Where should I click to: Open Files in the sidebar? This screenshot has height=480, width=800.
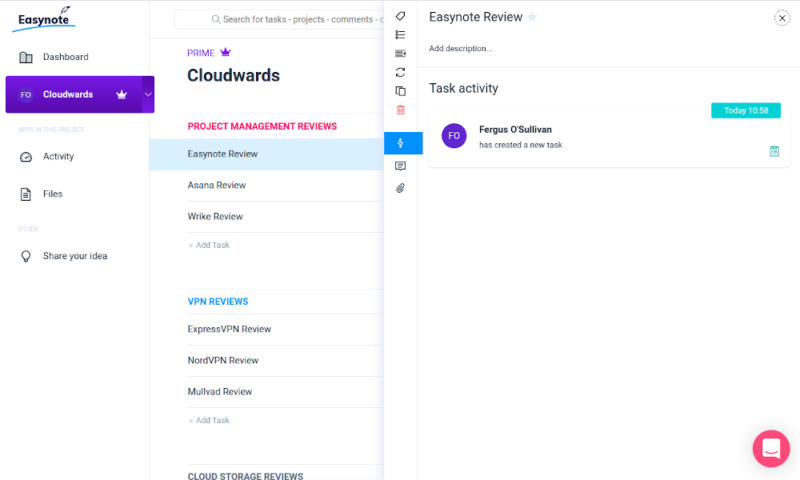[x=52, y=194]
